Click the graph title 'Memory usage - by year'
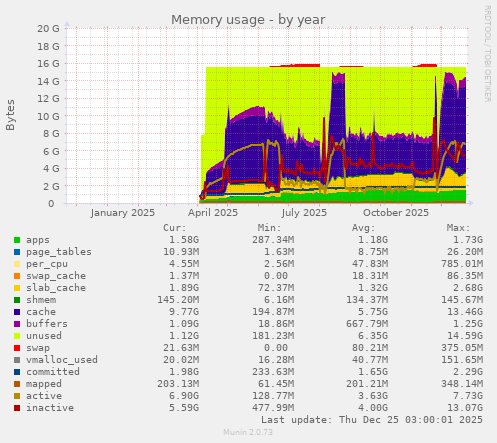 click(x=248, y=20)
